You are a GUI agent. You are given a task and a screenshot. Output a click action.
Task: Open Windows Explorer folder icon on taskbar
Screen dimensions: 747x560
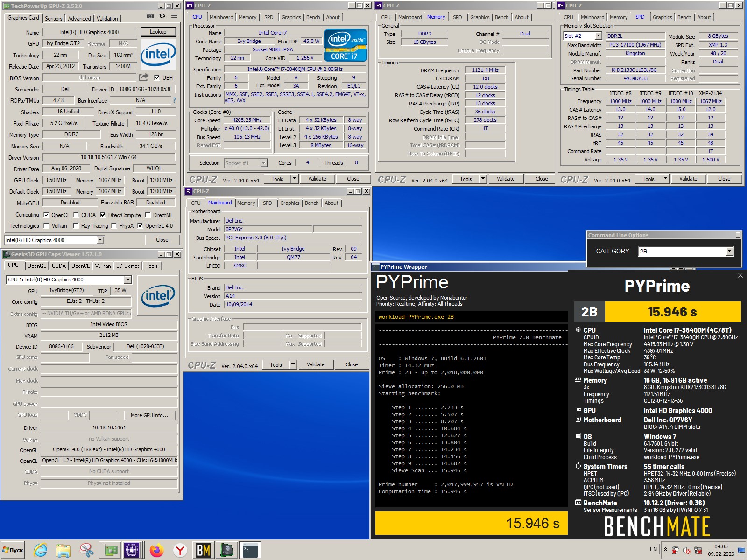coord(63,551)
